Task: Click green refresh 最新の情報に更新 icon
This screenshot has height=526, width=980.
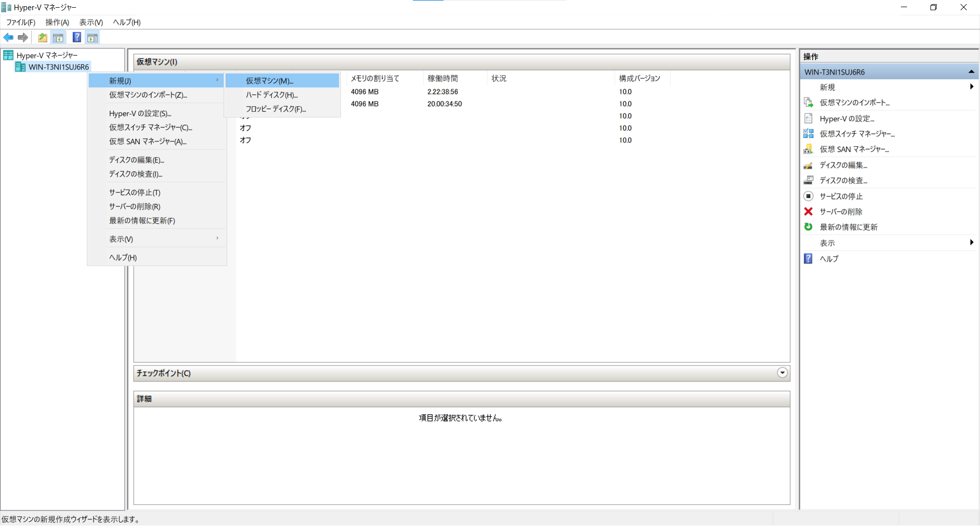Action: pyautogui.click(x=808, y=227)
